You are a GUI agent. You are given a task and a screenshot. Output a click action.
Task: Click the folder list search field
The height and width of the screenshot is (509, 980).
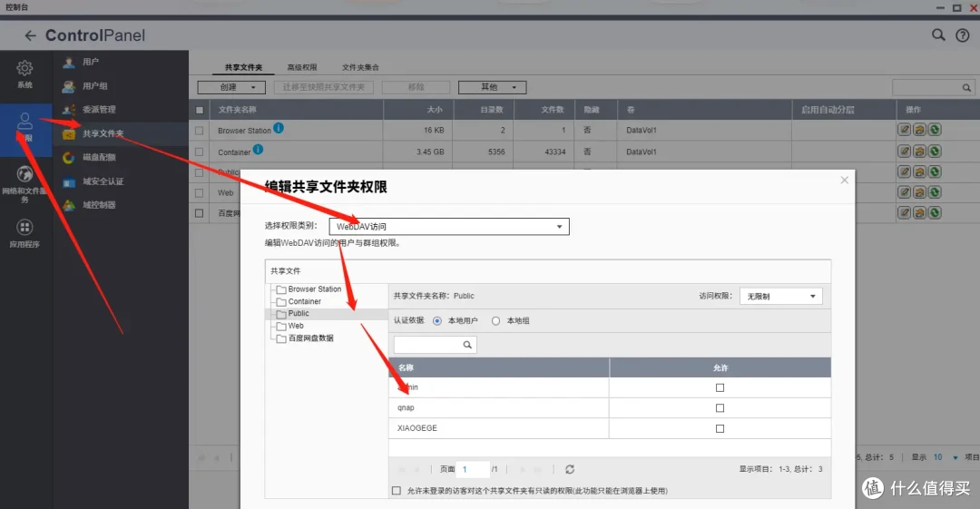click(933, 87)
